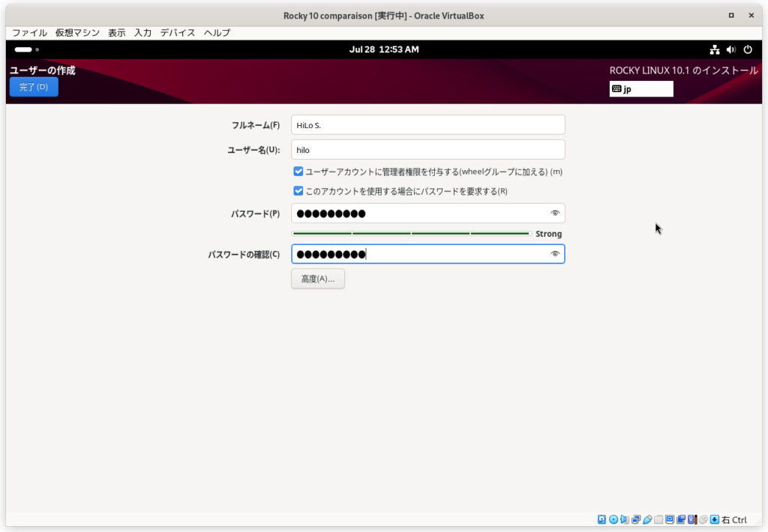
Task: Click the VirtualBox network adapters status icon
Action: click(x=636, y=519)
